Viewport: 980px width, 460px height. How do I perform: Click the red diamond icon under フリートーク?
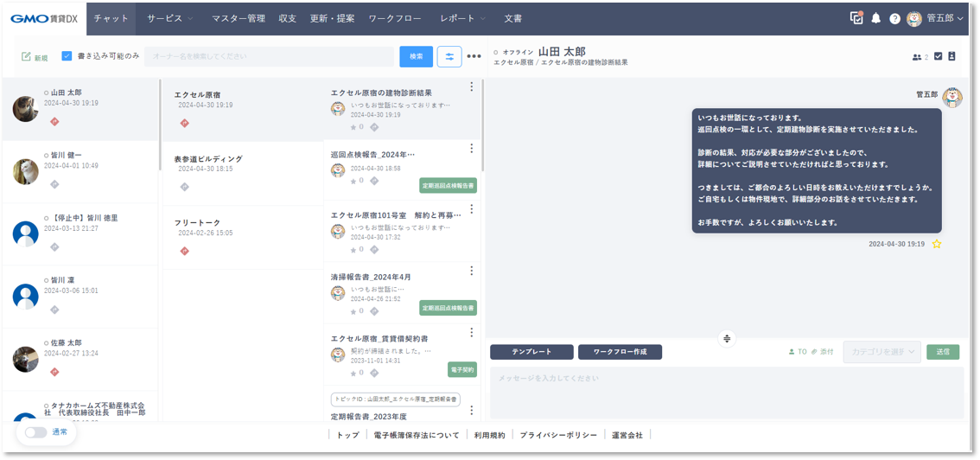click(x=184, y=252)
